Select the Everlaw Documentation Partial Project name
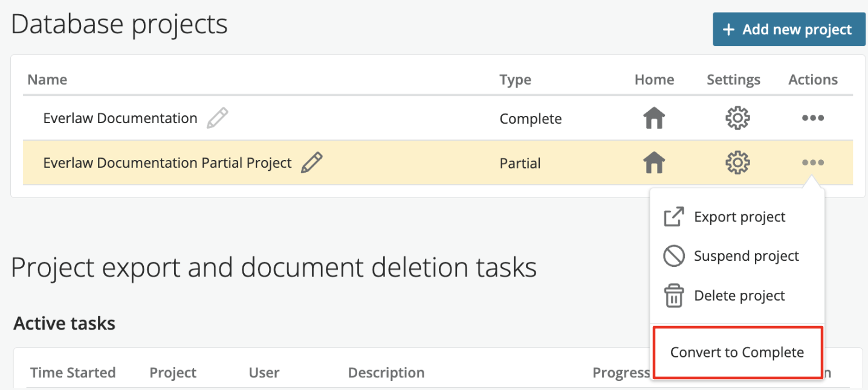 pos(167,163)
